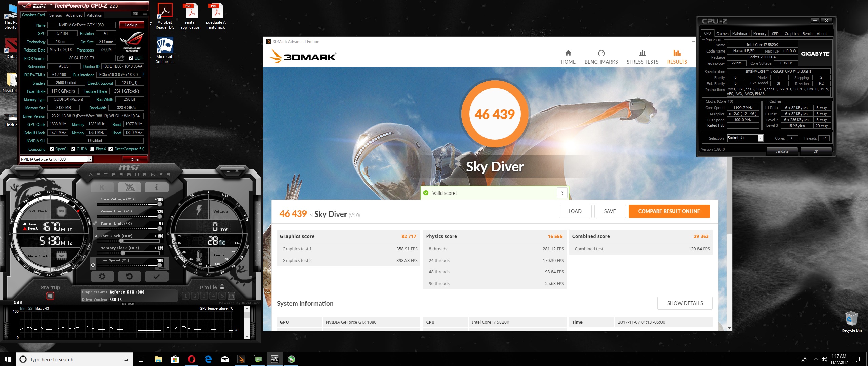The image size is (868, 366).
Task: Launch Afterburner OC Scanner jet icon
Action: [129, 187]
